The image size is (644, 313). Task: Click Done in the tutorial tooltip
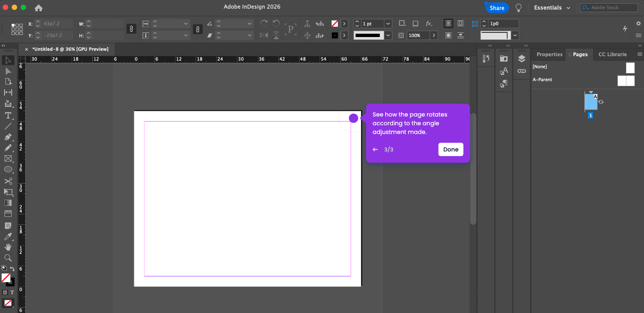(x=451, y=149)
